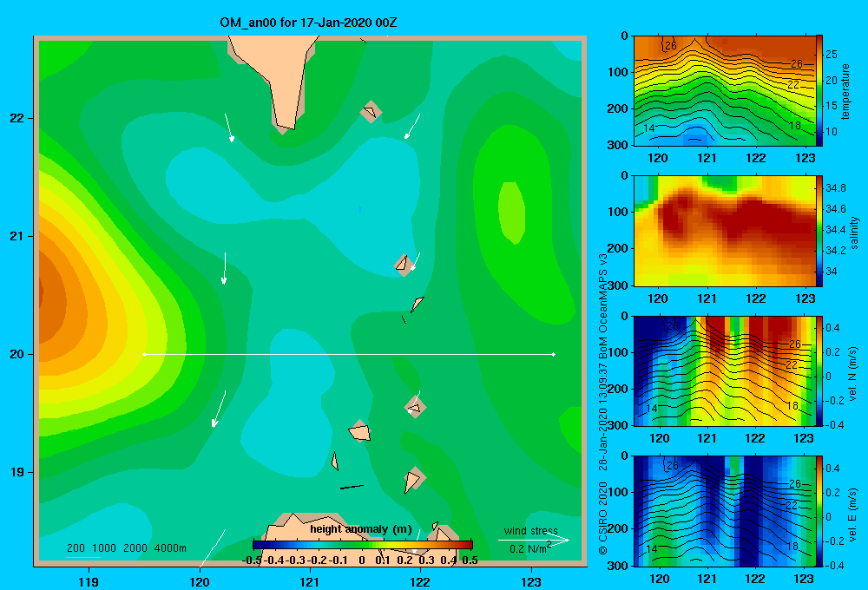
Task: Click latitude label 19 on the map axis
Action: click(17, 472)
